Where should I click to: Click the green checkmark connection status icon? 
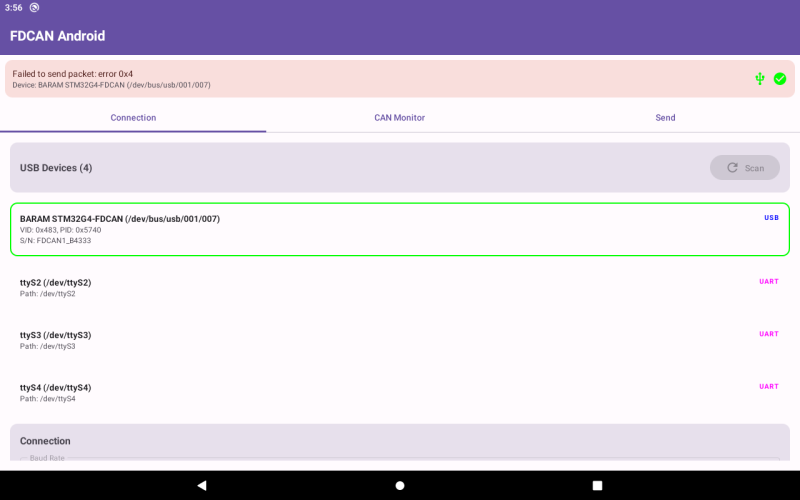click(x=780, y=79)
